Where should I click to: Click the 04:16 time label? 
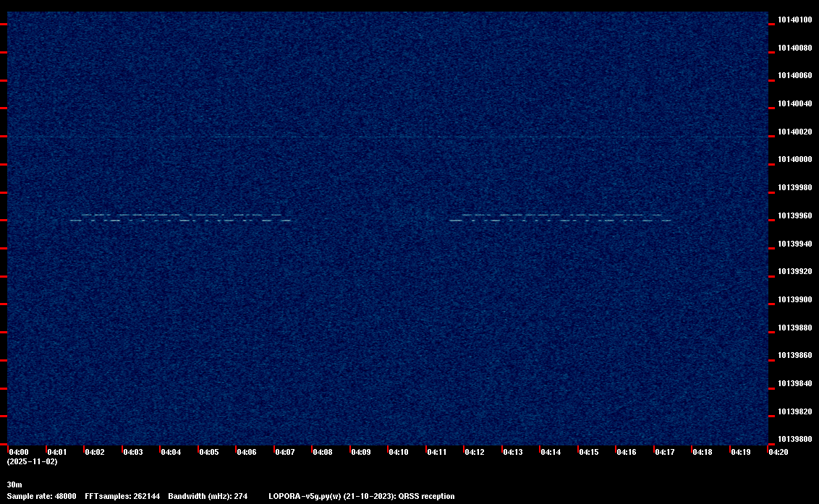tap(627, 452)
